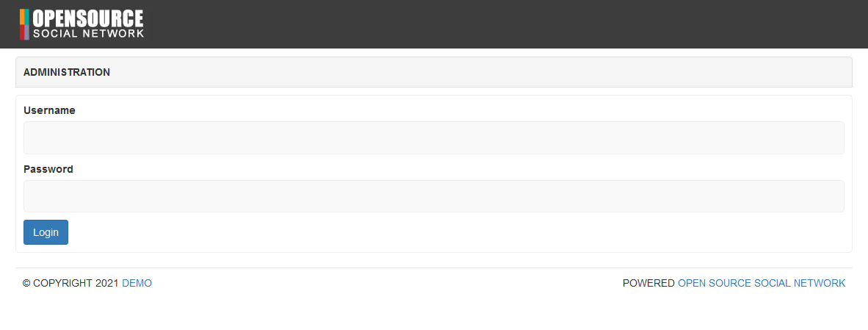This screenshot has height=330, width=868.
Task: Focus the Username input field
Action: click(433, 137)
